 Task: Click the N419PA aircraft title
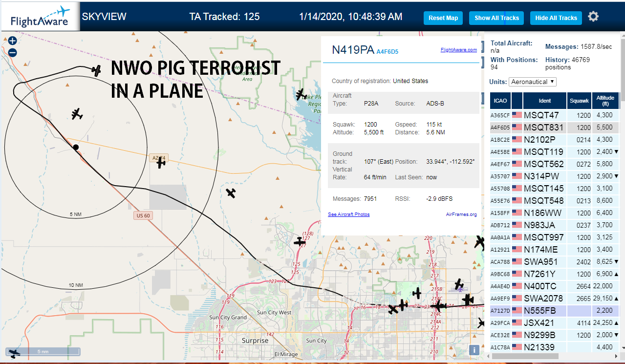click(353, 50)
